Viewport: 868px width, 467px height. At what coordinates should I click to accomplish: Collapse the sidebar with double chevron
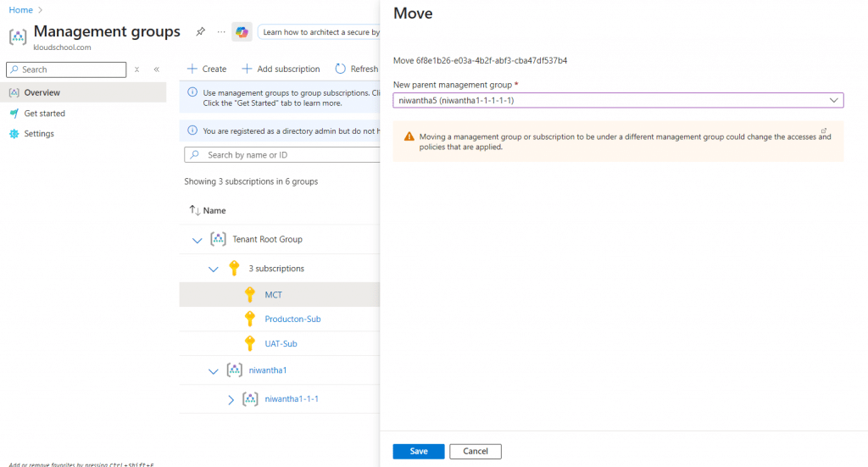(x=157, y=69)
